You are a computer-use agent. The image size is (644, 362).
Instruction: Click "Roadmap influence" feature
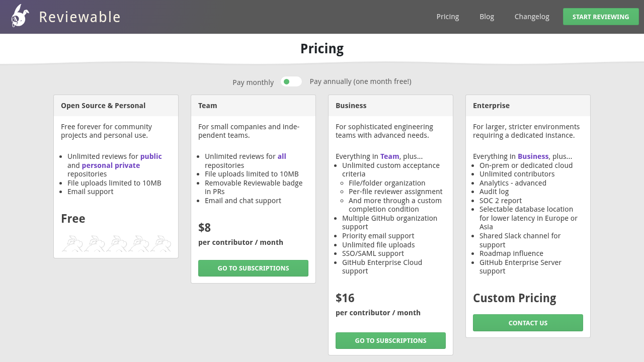click(511, 253)
